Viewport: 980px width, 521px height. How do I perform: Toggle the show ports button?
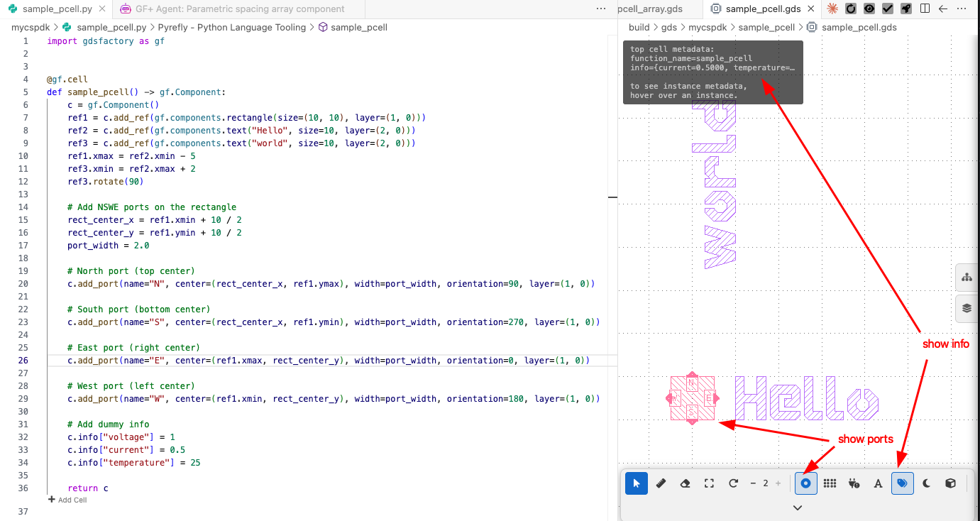(805, 483)
